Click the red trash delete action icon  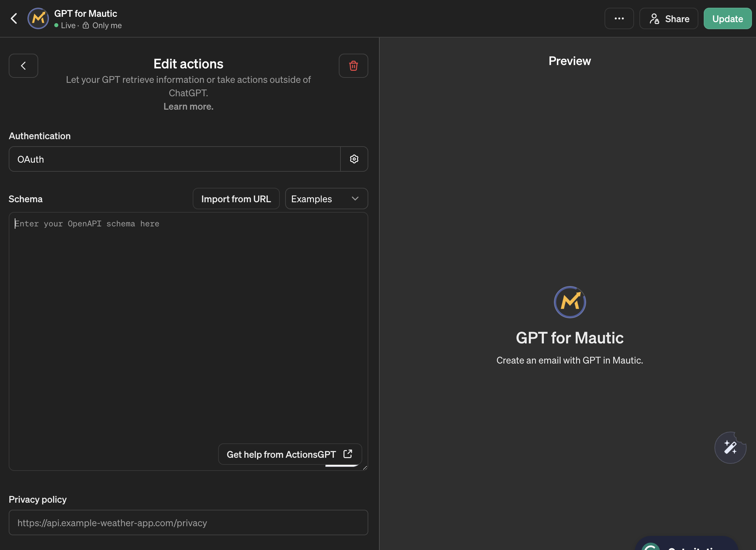pos(353,66)
